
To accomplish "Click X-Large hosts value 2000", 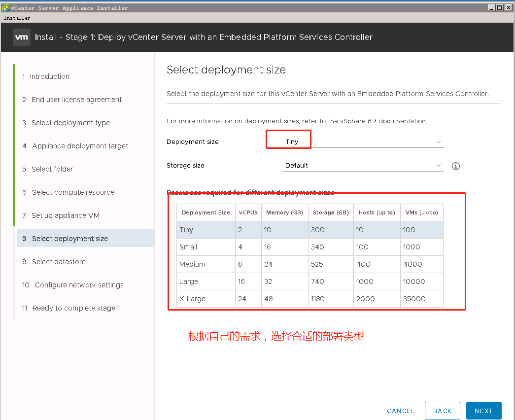I will click(x=366, y=299).
